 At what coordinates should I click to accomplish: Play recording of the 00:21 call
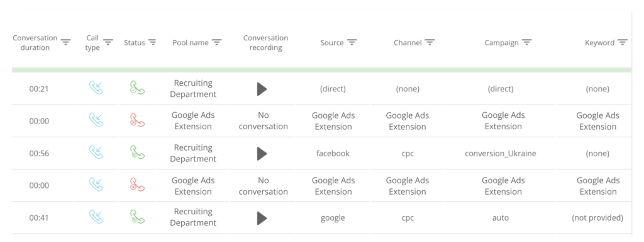pos(262,89)
